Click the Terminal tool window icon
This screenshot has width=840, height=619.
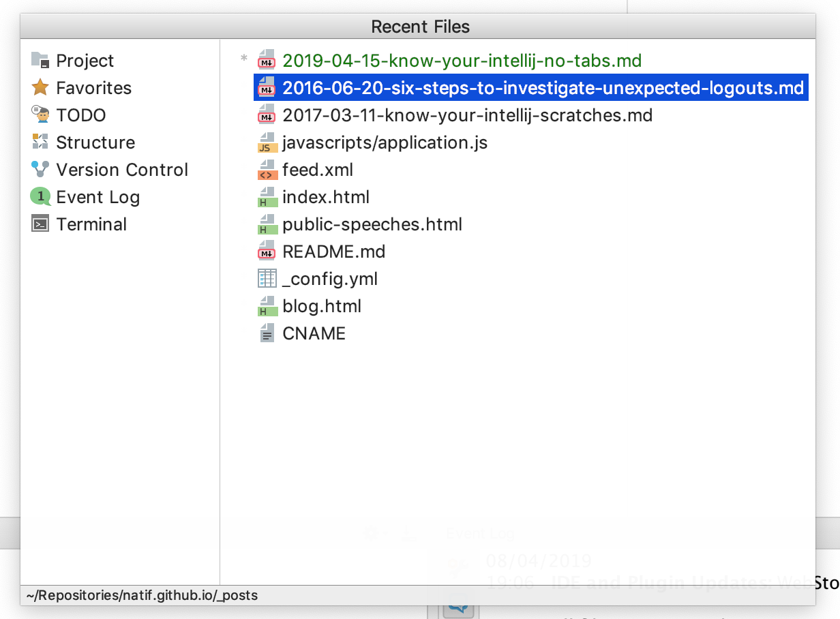pyautogui.click(x=41, y=224)
